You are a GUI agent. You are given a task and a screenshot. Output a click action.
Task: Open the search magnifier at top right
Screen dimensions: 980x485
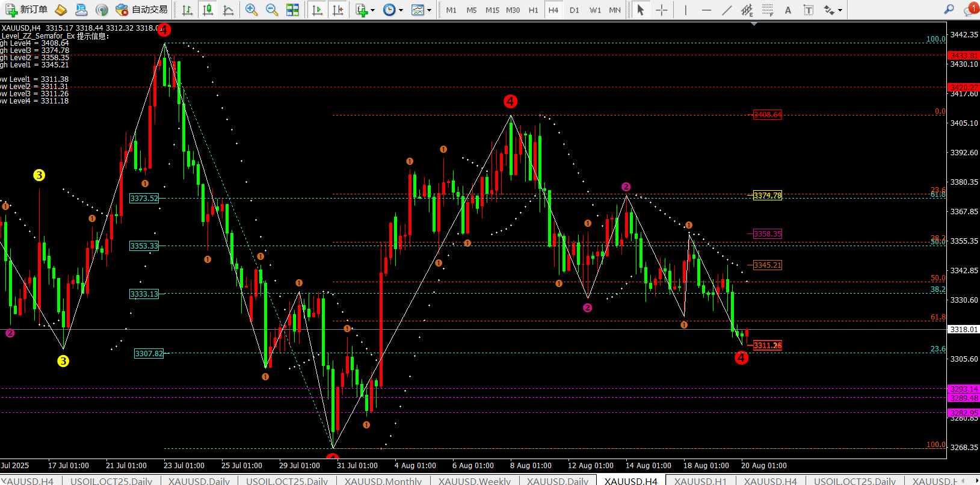(949, 10)
